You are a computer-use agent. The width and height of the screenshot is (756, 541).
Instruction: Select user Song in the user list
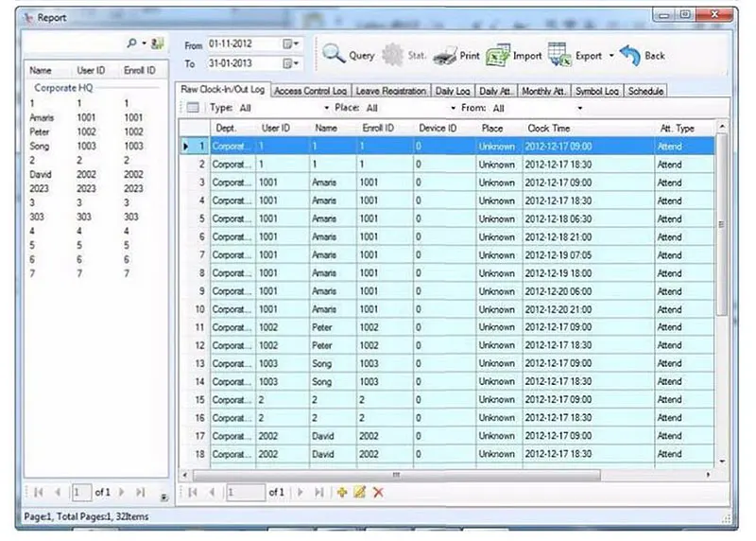pos(95,146)
